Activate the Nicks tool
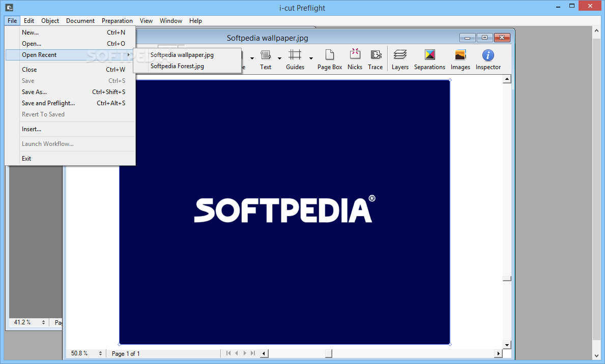Image resolution: width=605 pixels, height=364 pixels. pos(355,59)
